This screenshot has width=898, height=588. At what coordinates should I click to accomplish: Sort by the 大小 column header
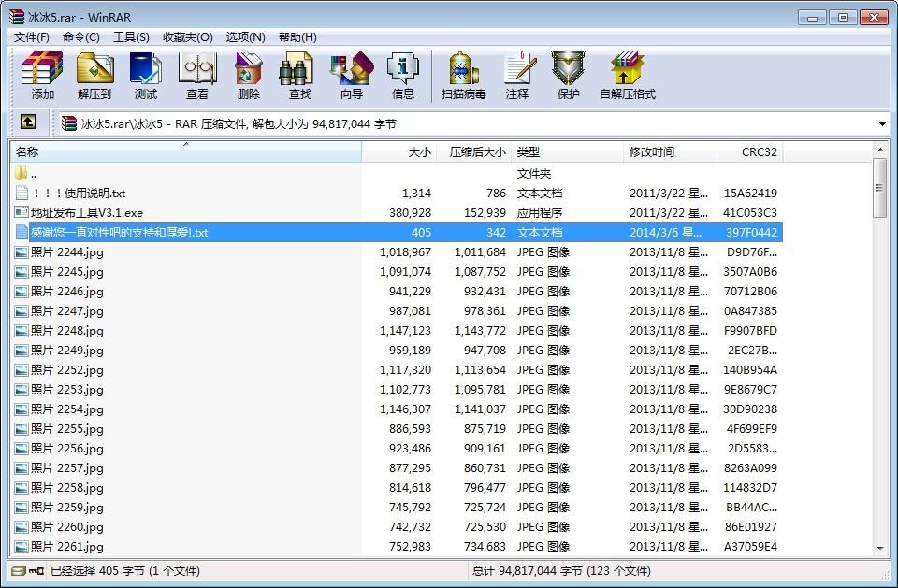[398, 151]
